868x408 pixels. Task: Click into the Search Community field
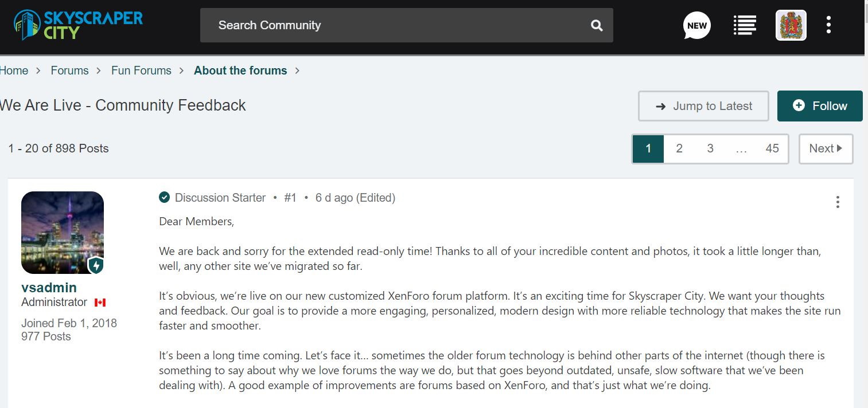pos(396,25)
